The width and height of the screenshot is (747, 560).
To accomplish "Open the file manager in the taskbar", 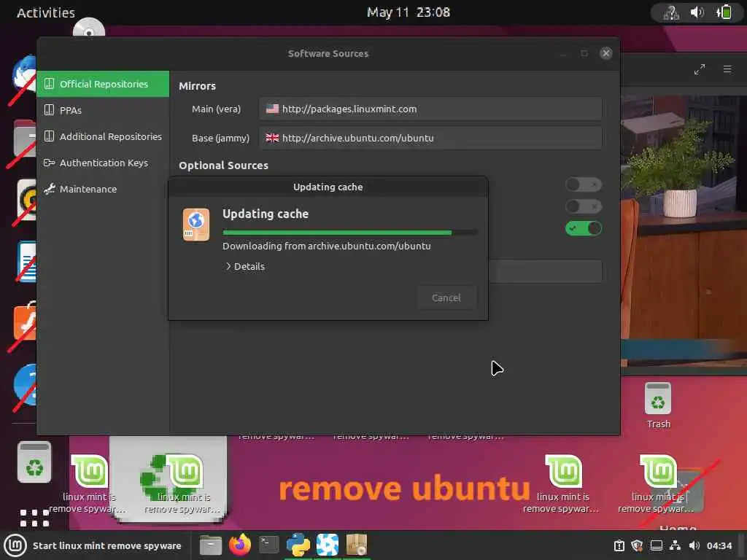I will tap(211, 545).
